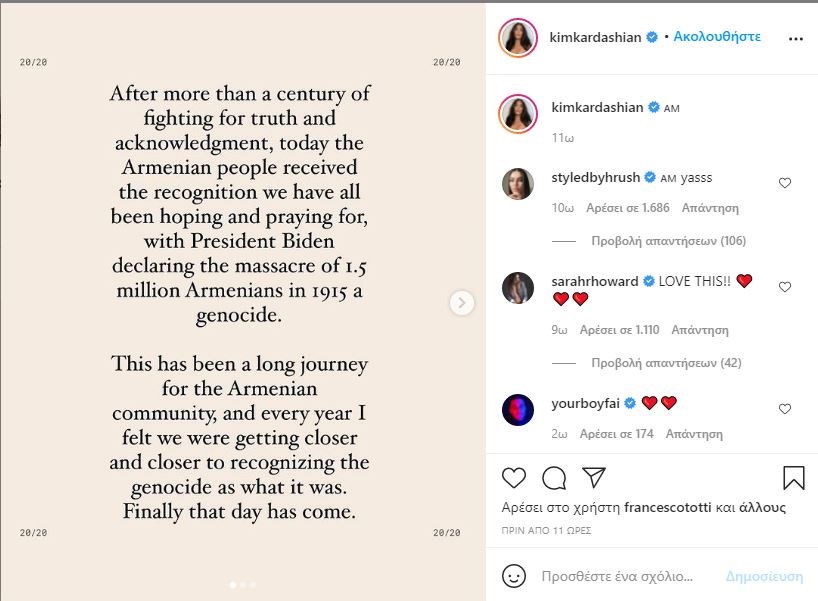Expand the 106 replies under styledbyhrush
Screen dimensions: 818x601
point(669,241)
